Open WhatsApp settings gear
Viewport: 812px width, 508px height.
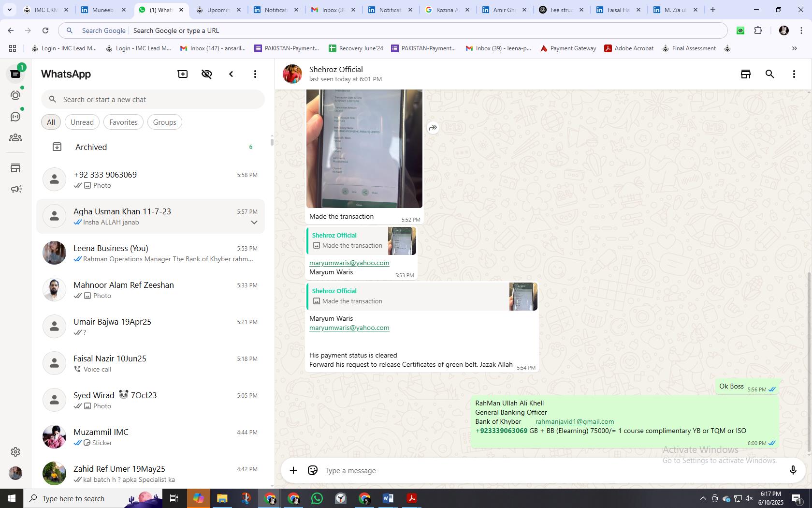point(15,451)
